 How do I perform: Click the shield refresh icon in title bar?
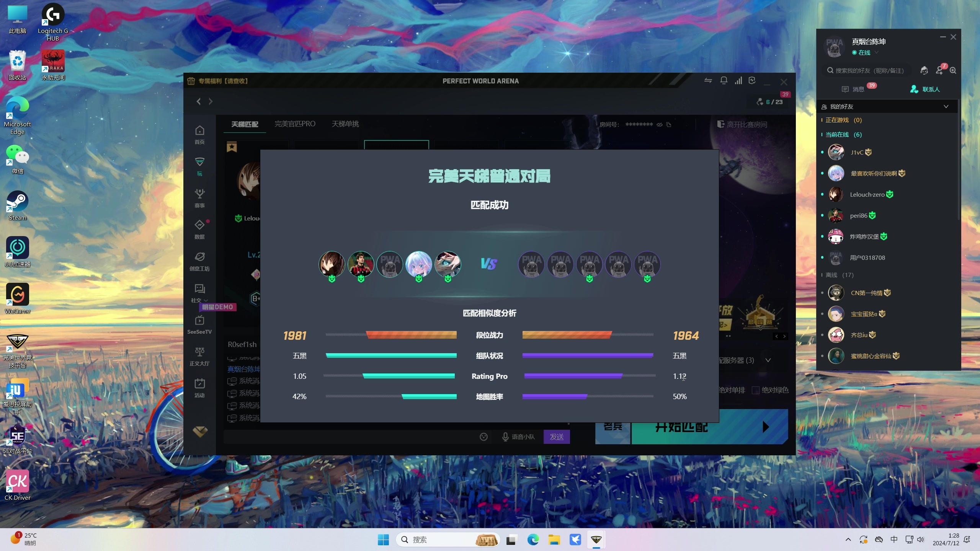(x=752, y=80)
